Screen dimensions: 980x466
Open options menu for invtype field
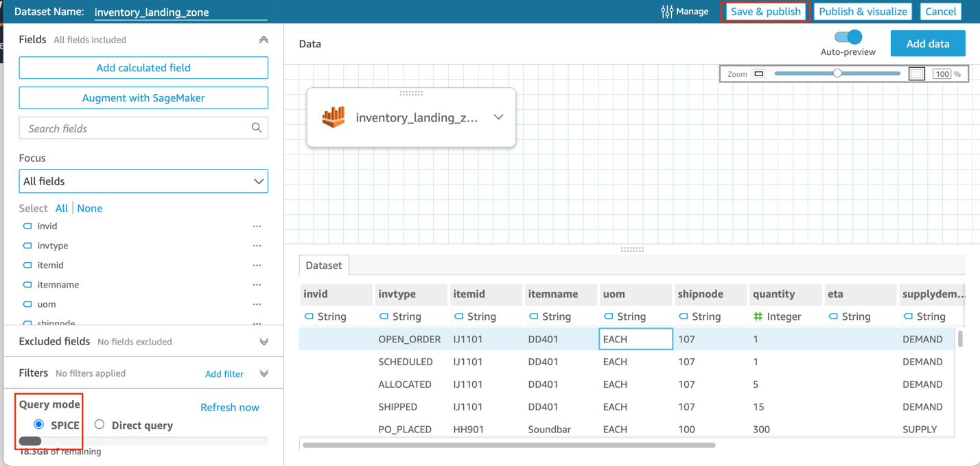257,246
